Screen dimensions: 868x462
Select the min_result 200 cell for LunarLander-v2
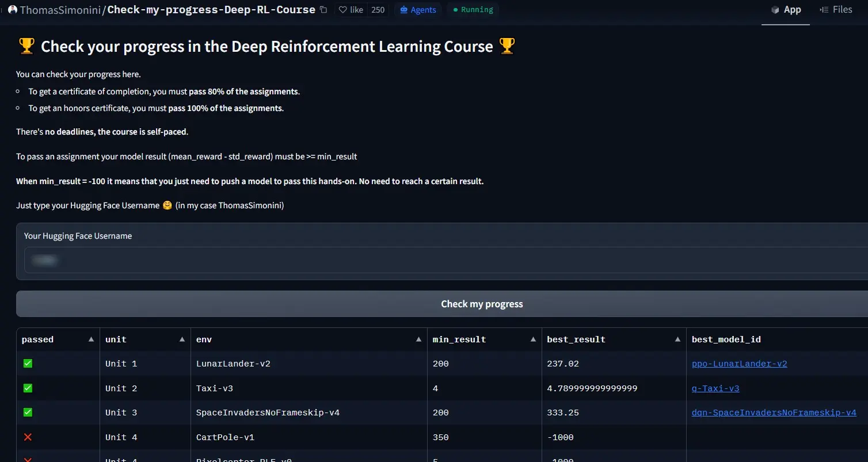(484, 364)
